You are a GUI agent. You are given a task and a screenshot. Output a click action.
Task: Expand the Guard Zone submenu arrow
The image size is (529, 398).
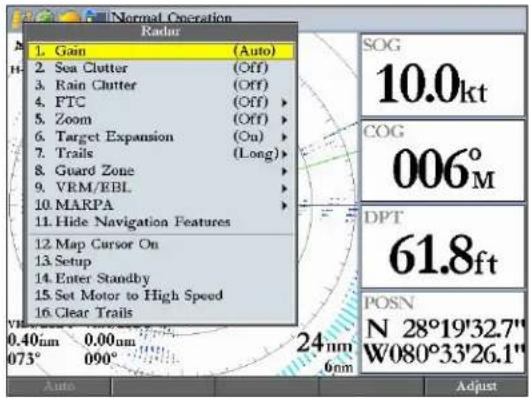[x=284, y=171]
